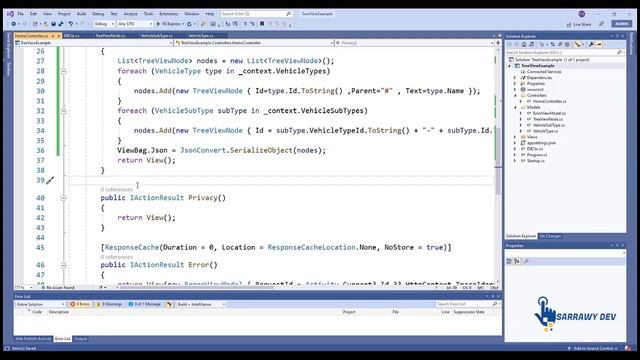This screenshot has height=360, width=640.
Task: Expand the wwwroot folder
Action: [515, 89]
